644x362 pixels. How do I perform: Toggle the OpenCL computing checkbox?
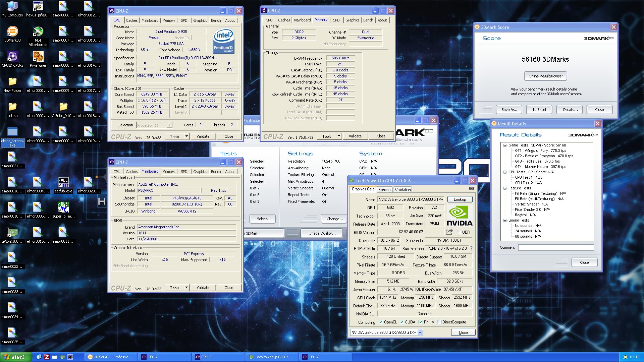[381, 322]
